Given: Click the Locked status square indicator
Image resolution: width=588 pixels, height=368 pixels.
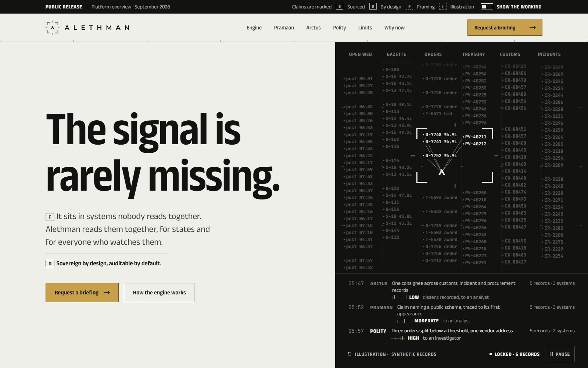Looking at the screenshot, I should click(491, 354).
